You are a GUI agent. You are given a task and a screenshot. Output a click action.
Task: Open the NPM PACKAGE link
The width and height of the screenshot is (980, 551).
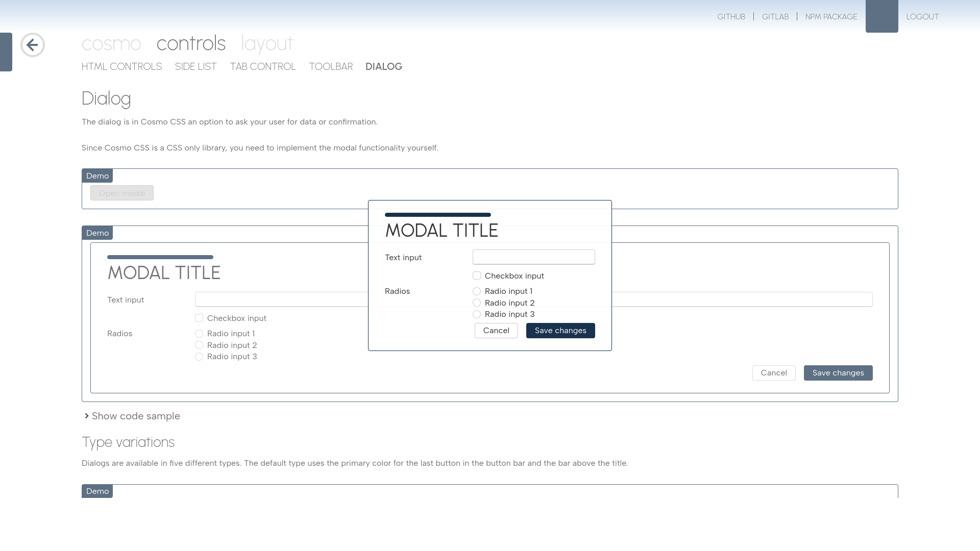(831, 17)
